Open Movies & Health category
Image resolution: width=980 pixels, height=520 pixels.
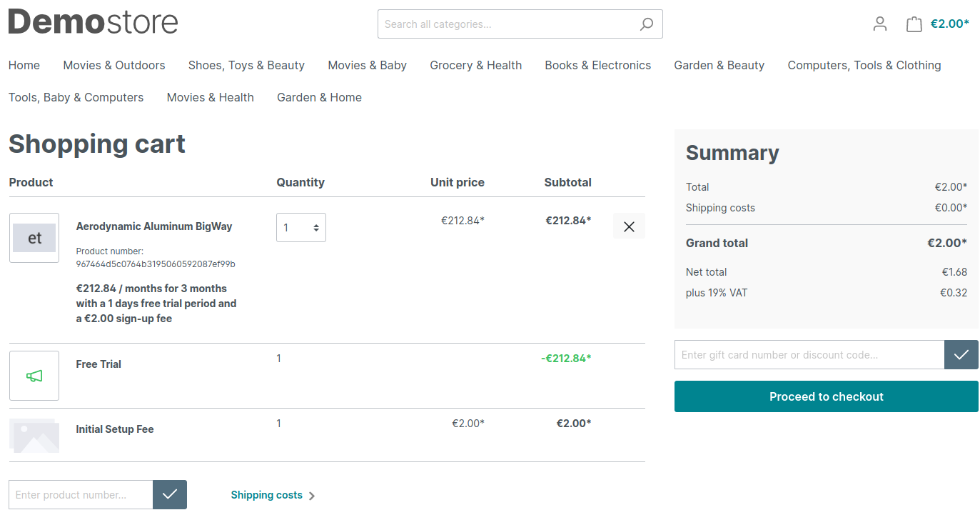pos(211,97)
